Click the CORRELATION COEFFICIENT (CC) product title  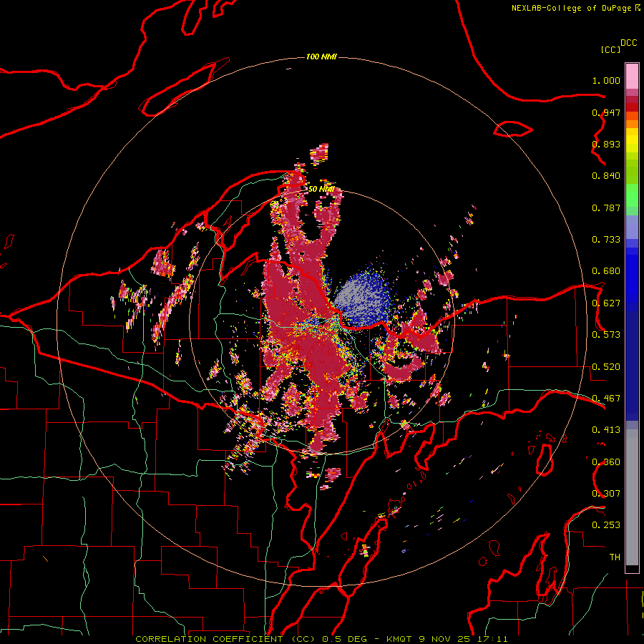coord(225,639)
